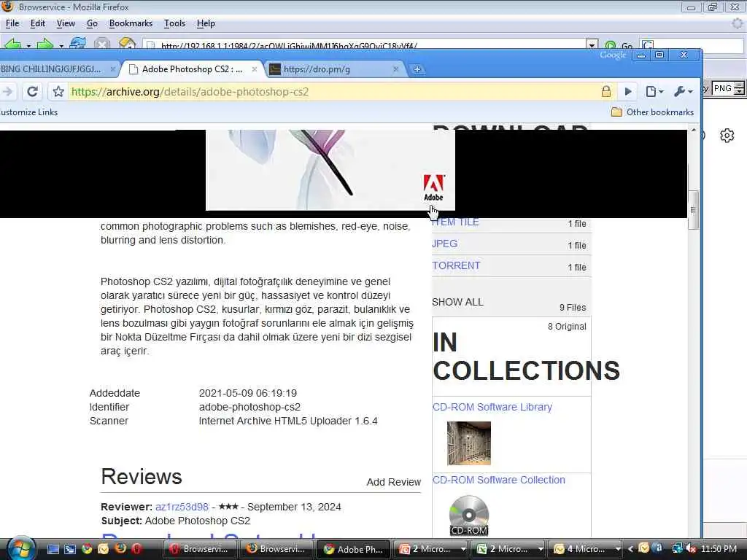Click Firefox home button

[127, 44]
